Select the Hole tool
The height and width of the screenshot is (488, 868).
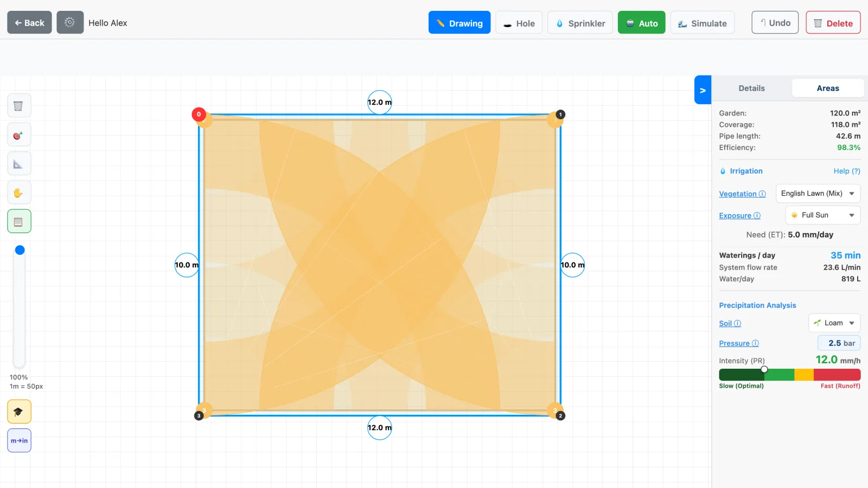(519, 22)
